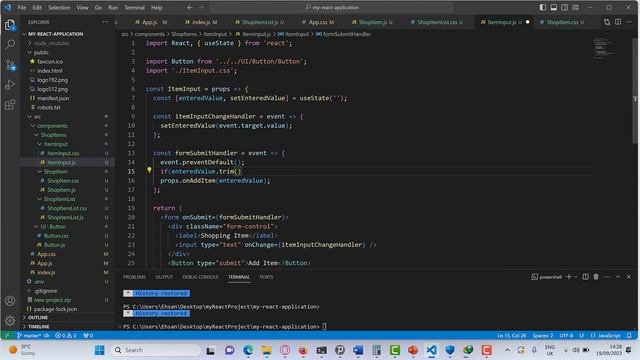Customize layout icon in title bar
The width and height of the screenshot is (640, 360).
coord(576,7)
